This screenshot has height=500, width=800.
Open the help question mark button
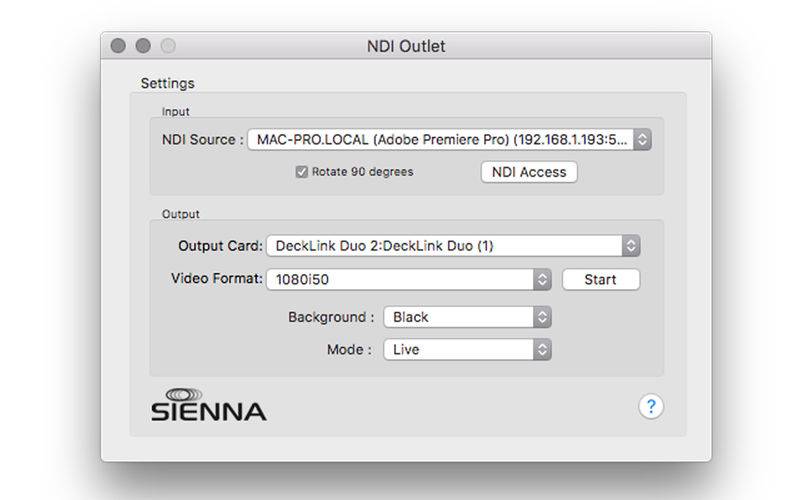651,407
